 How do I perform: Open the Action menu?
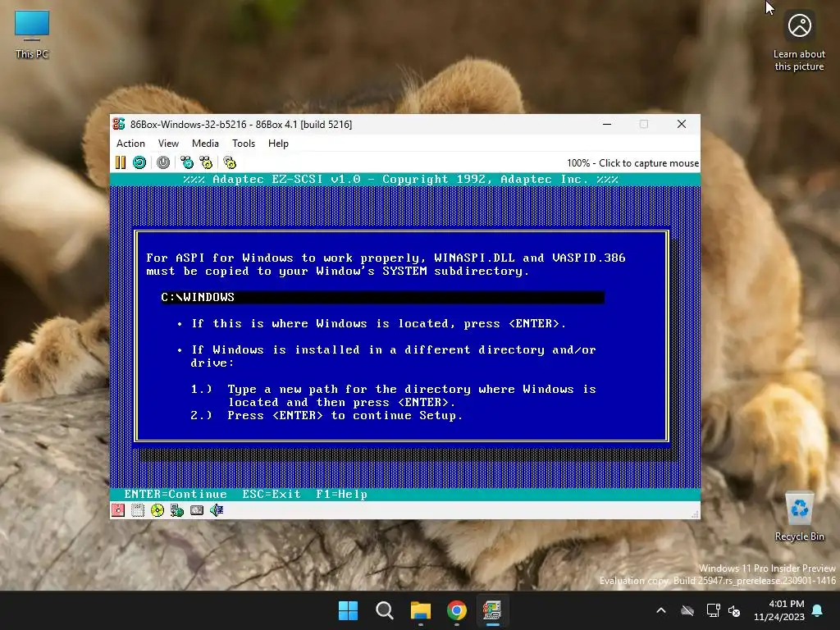(x=130, y=144)
